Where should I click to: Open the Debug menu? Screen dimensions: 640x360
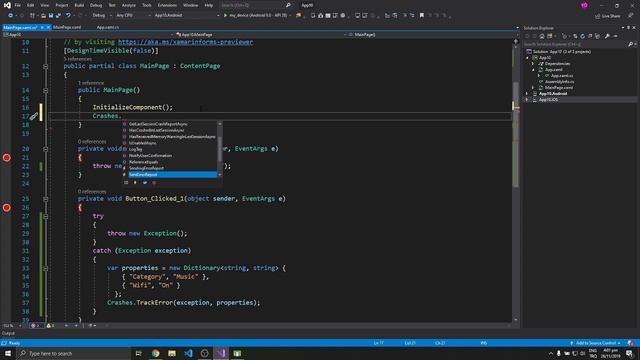coord(96,5)
